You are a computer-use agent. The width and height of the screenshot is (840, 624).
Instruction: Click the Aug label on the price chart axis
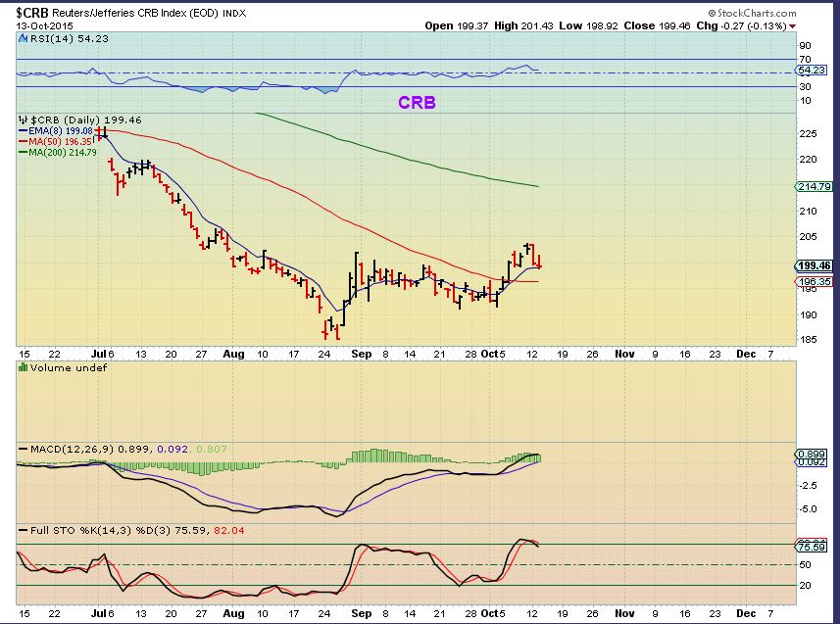233,354
